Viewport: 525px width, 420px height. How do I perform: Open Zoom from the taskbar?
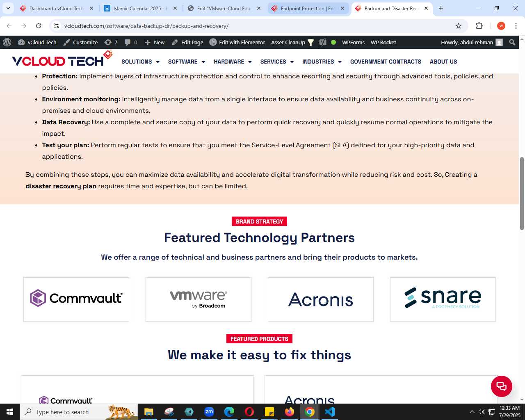coord(209,412)
